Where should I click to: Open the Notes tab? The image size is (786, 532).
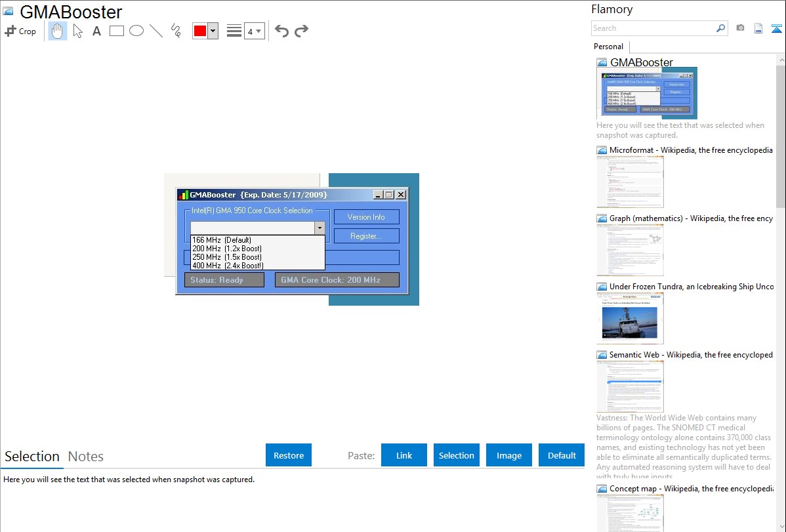pos(86,457)
